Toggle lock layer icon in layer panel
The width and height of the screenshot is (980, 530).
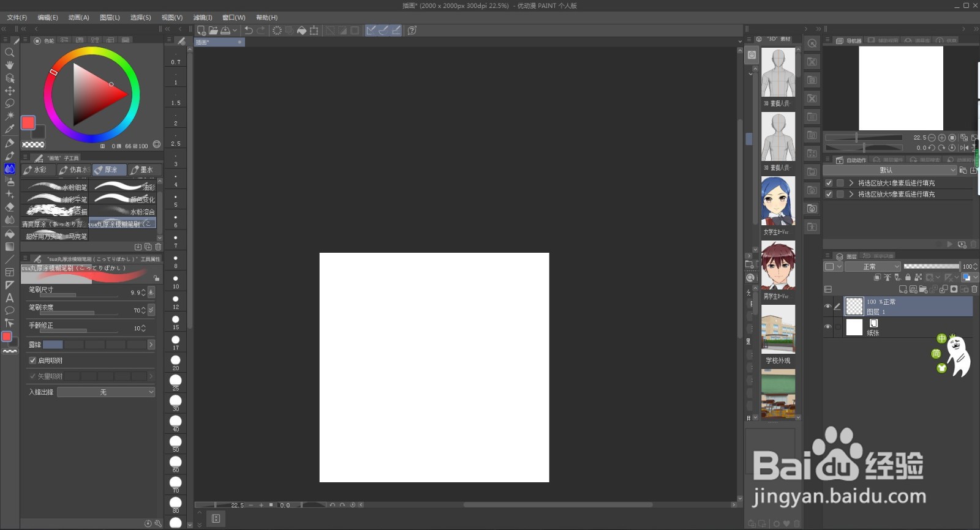[x=908, y=277]
